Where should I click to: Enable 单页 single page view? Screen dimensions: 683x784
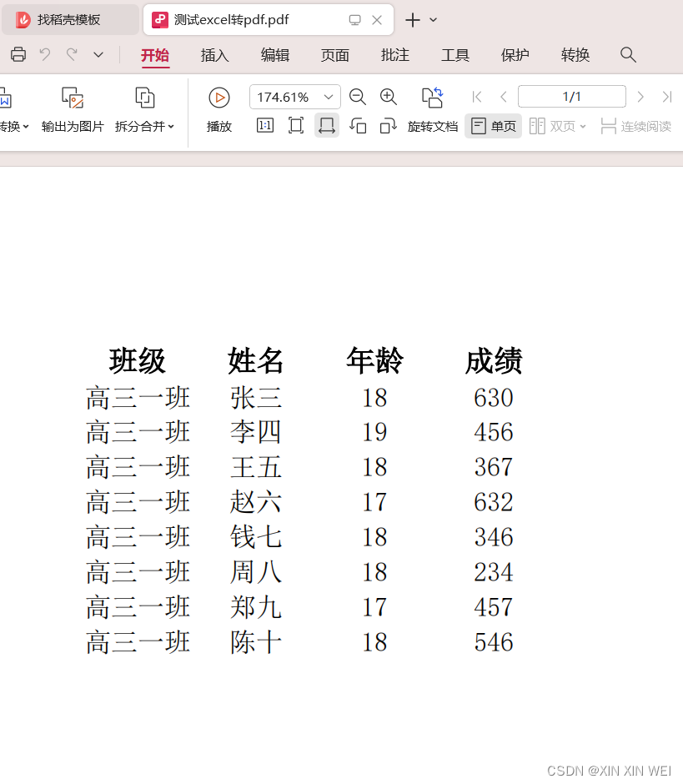[493, 126]
